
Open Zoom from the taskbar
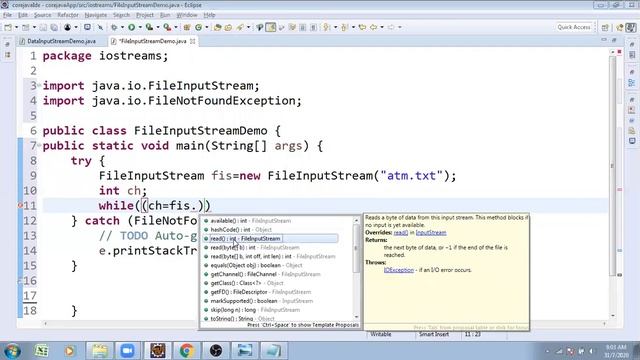click(127, 351)
